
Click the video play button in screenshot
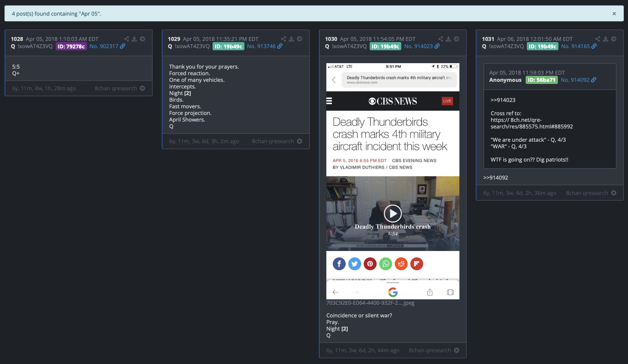[x=393, y=213]
